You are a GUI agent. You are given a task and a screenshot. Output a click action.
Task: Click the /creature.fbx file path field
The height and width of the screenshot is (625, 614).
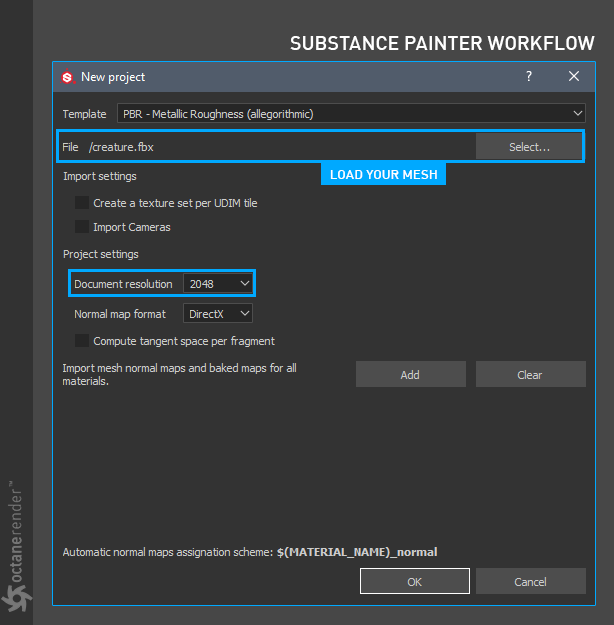[281, 147]
